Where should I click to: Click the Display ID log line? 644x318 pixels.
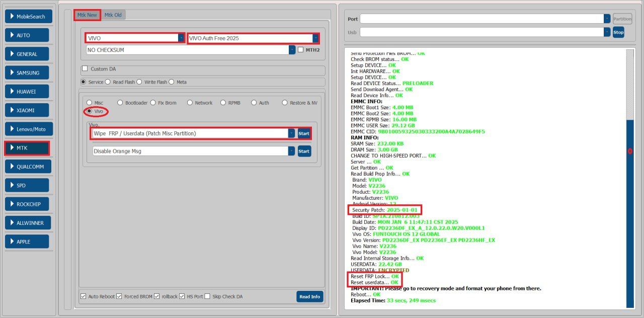click(419, 228)
